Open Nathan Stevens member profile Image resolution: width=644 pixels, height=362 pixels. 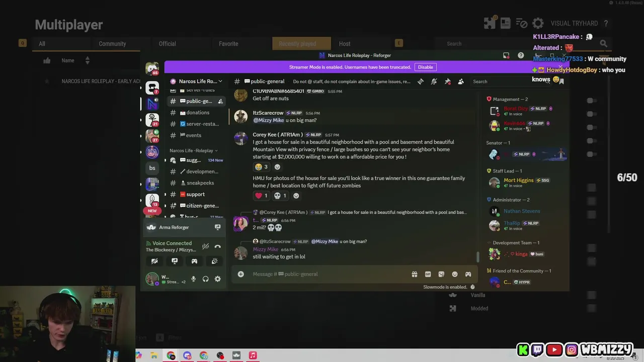(x=526, y=211)
